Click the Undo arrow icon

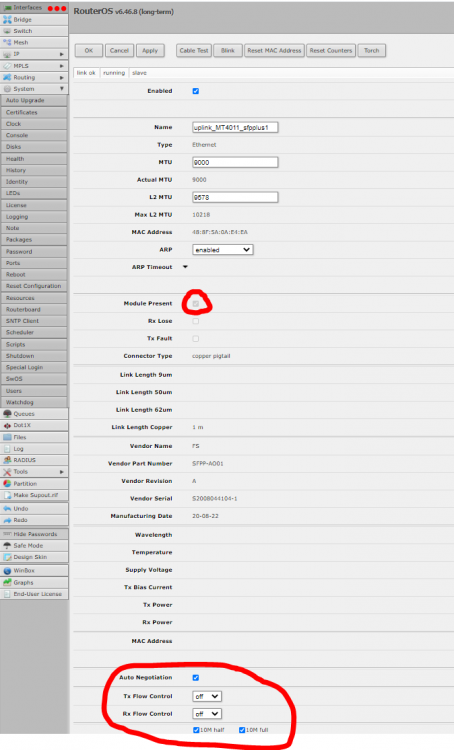7,508
